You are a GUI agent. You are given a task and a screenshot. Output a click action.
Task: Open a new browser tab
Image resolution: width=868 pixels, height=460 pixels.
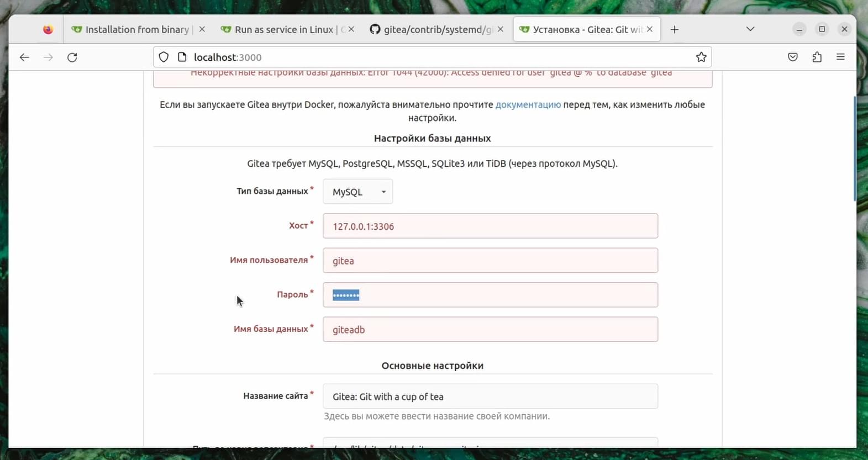click(675, 30)
